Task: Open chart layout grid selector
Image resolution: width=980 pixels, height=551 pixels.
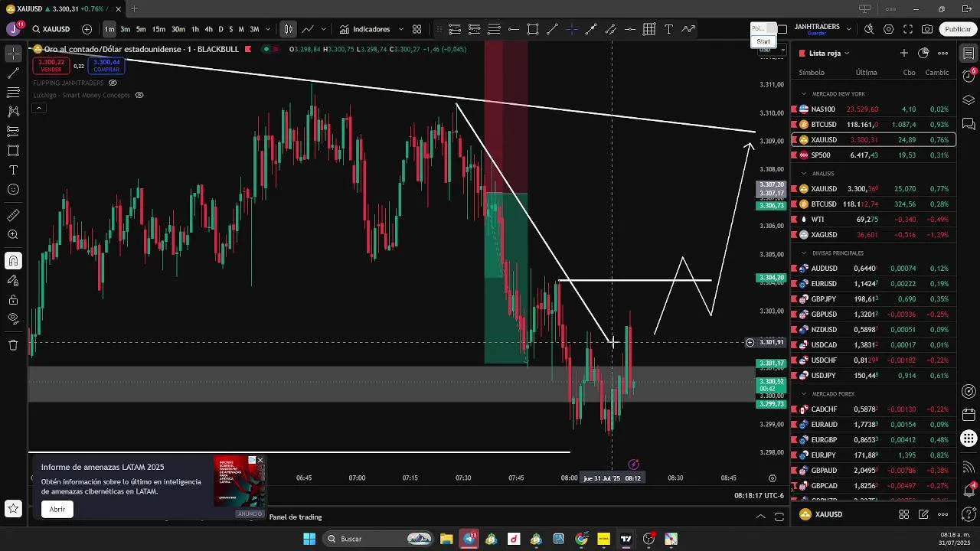Action: pyautogui.click(x=416, y=29)
